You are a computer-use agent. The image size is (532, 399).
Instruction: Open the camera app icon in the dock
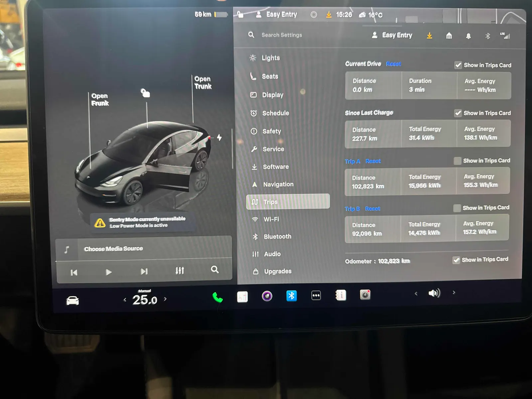267,296
